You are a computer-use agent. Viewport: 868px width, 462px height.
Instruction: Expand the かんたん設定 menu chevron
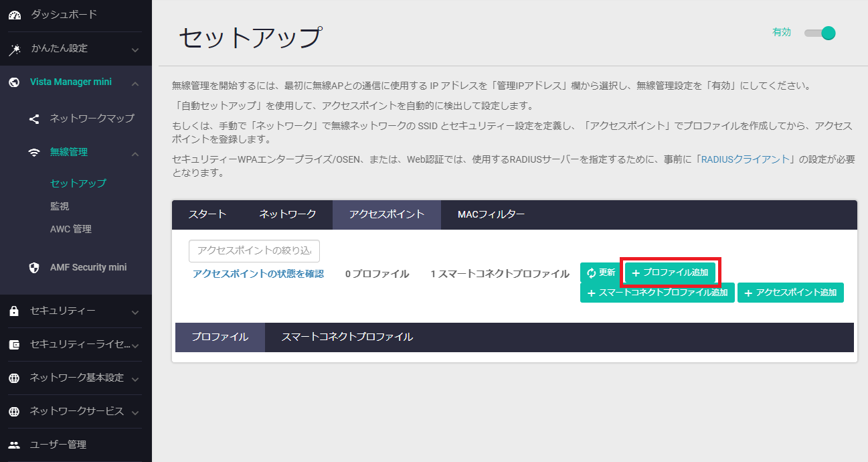(135, 50)
